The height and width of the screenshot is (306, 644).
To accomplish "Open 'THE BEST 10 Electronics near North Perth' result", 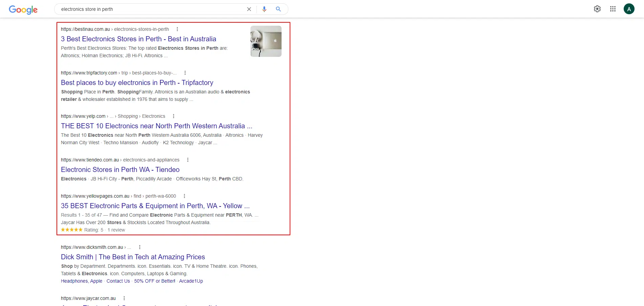I will pos(157,126).
